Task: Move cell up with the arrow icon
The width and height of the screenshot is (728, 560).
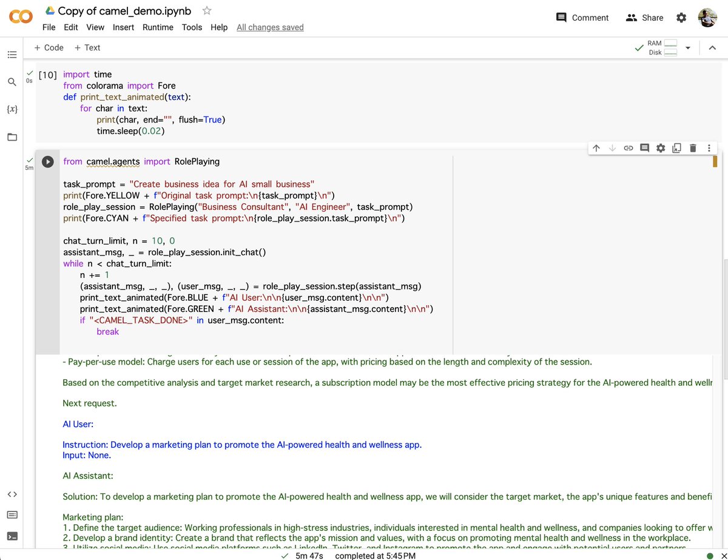Action: [x=596, y=148]
